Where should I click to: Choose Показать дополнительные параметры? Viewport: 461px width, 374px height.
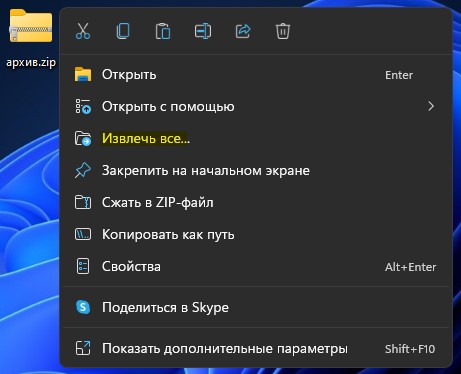coord(256,349)
